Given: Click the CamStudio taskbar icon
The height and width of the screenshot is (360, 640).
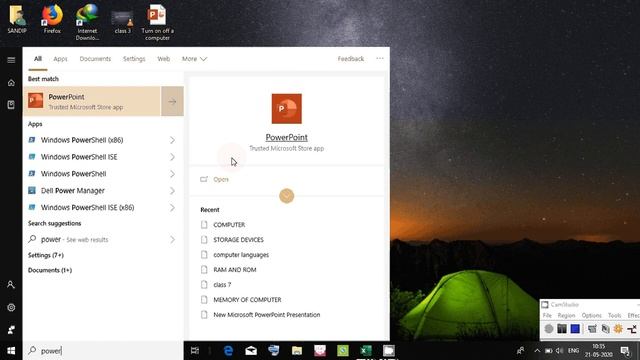Looking at the screenshot, I should [x=389, y=351].
